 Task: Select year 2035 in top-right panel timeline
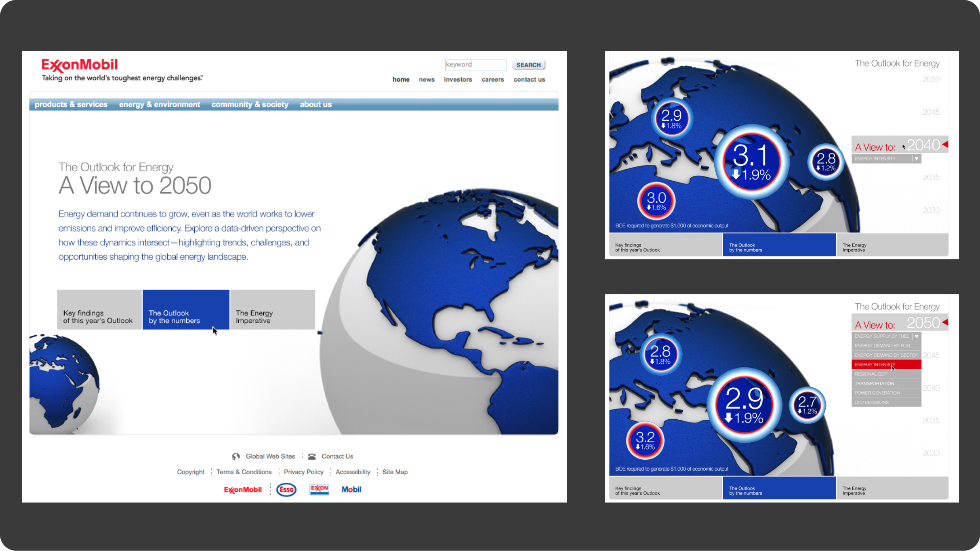pos(931,178)
